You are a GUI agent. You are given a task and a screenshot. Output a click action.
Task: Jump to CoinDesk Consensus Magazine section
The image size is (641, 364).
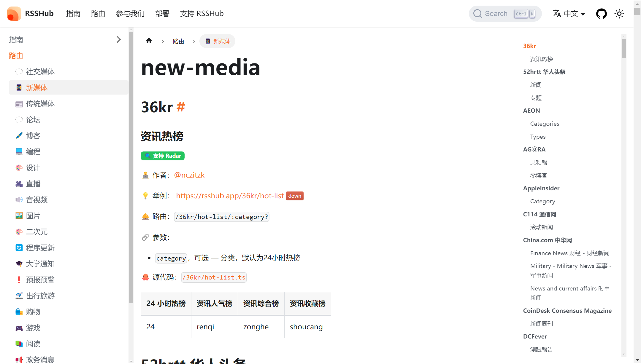[567, 311]
